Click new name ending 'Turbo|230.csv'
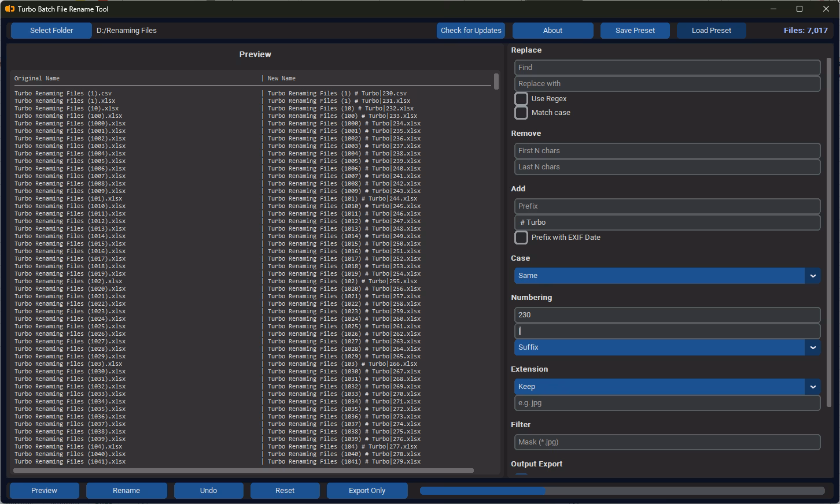840x504 pixels. [x=337, y=93]
